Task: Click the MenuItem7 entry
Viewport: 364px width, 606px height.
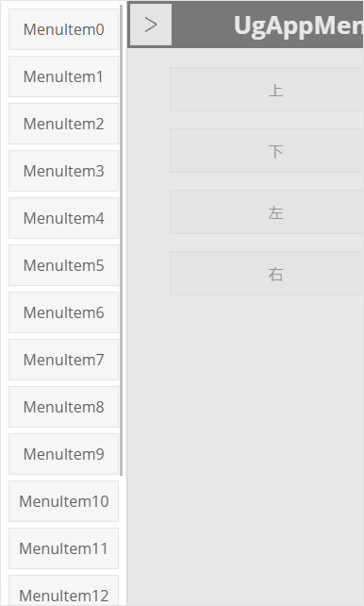Action: click(64, 360)
